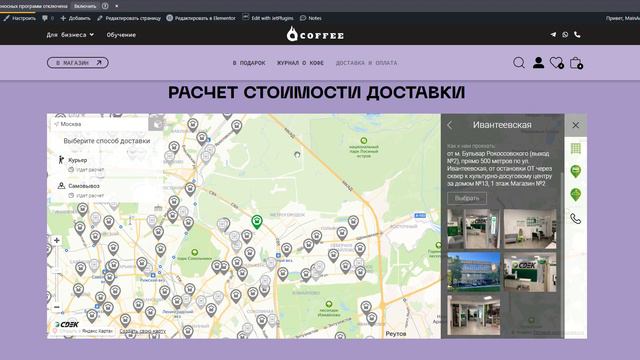
Task: Open the В подарок menu item
Action: click(x=249, y=63)
